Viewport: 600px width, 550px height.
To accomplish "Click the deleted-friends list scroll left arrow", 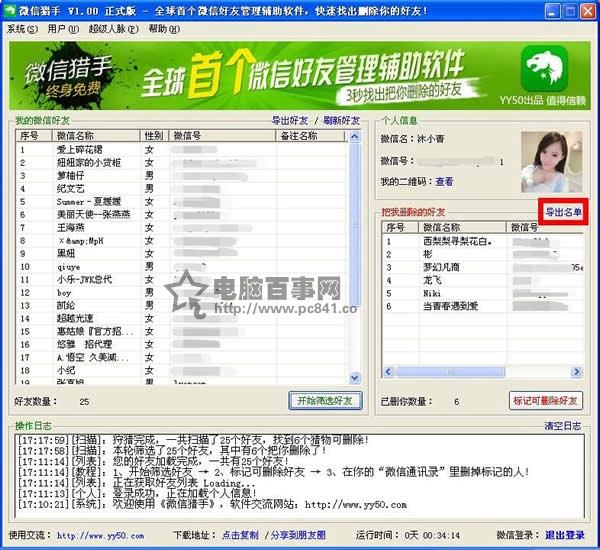I will pyautogui.click(x=388, y=371).
